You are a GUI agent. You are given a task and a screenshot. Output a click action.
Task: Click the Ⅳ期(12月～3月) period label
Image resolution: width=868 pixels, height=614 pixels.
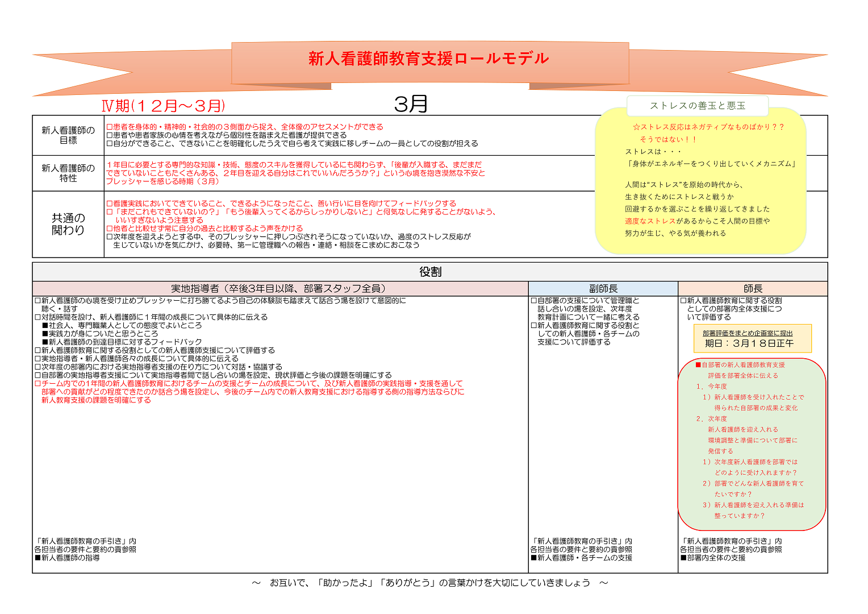click(164, 106)
